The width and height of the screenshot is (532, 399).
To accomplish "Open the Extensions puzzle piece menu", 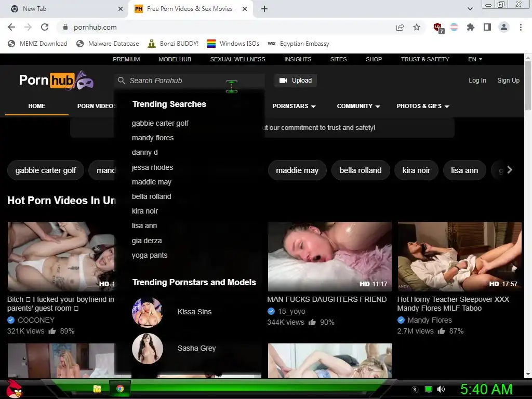I will tap(471, 27).
